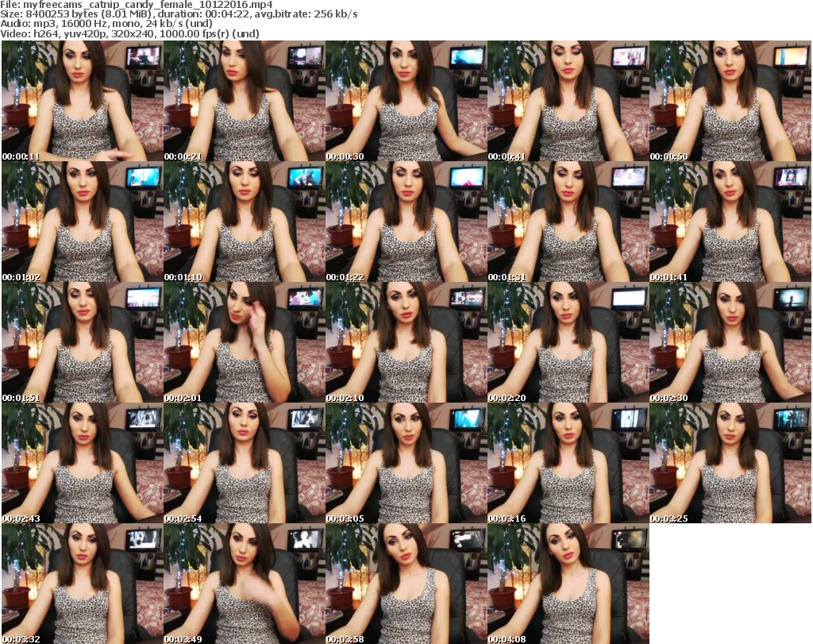Image resolution: width=813 pixels, height=644 pixels.
Task: Click the 'Video: h264, yuv420p' info line
Action: pos(129,33)
